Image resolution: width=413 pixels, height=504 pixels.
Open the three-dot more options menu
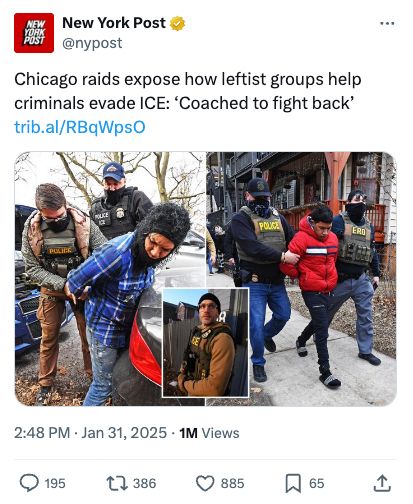tap(387, 23)
